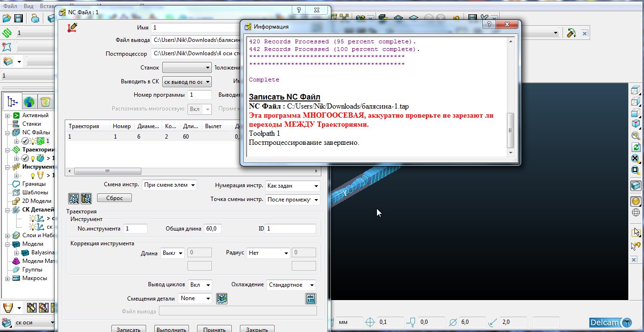Switch to the explorer tree tab icon

13,101
